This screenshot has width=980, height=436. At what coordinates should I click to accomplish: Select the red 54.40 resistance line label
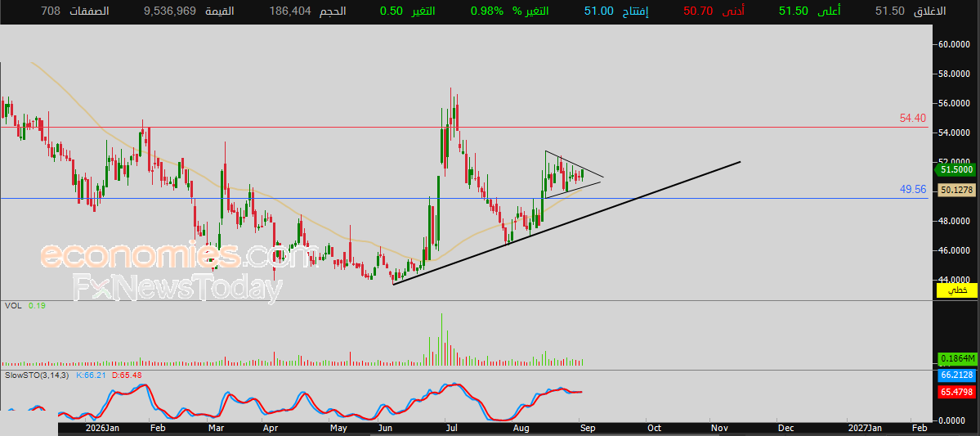[x=913, y=119]
